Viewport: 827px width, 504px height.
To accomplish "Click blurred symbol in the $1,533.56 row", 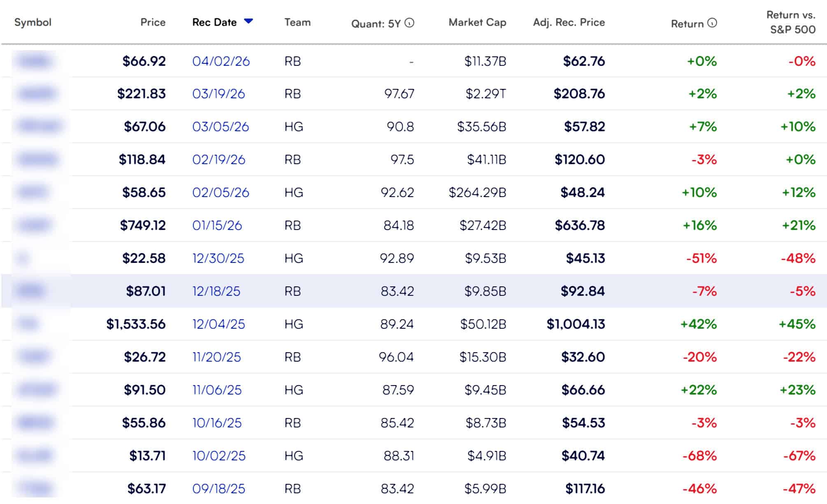I will (x=28, y=324).
